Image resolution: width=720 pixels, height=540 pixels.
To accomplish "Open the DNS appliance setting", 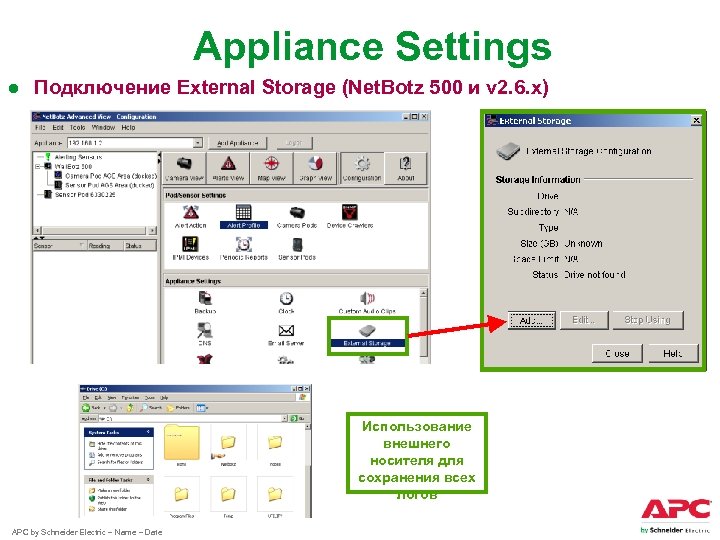I will pyautogui.click(x=205, y=334).
